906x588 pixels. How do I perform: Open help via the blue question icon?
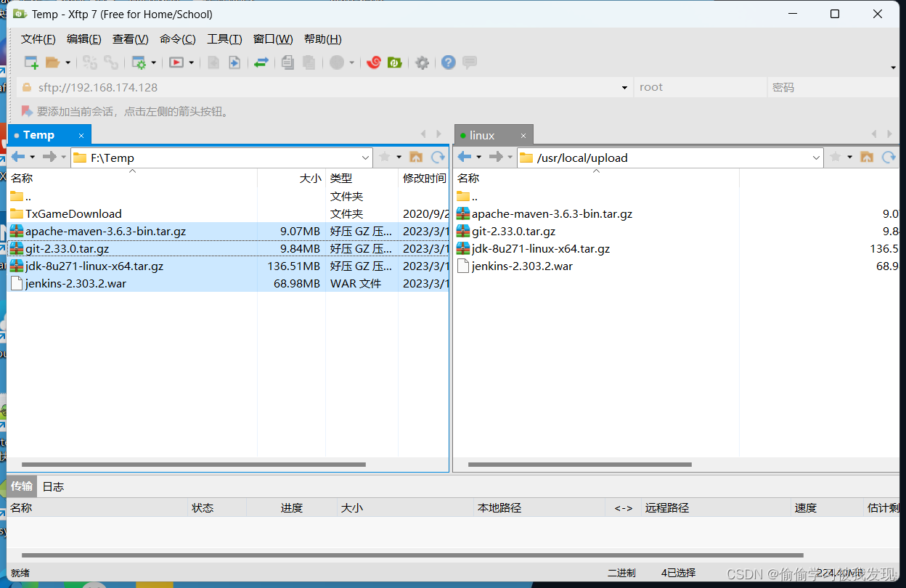click(449, 62)
